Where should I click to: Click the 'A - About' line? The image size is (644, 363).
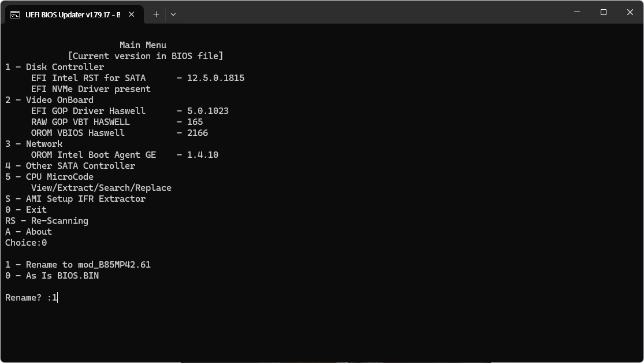tap(28, 232)
